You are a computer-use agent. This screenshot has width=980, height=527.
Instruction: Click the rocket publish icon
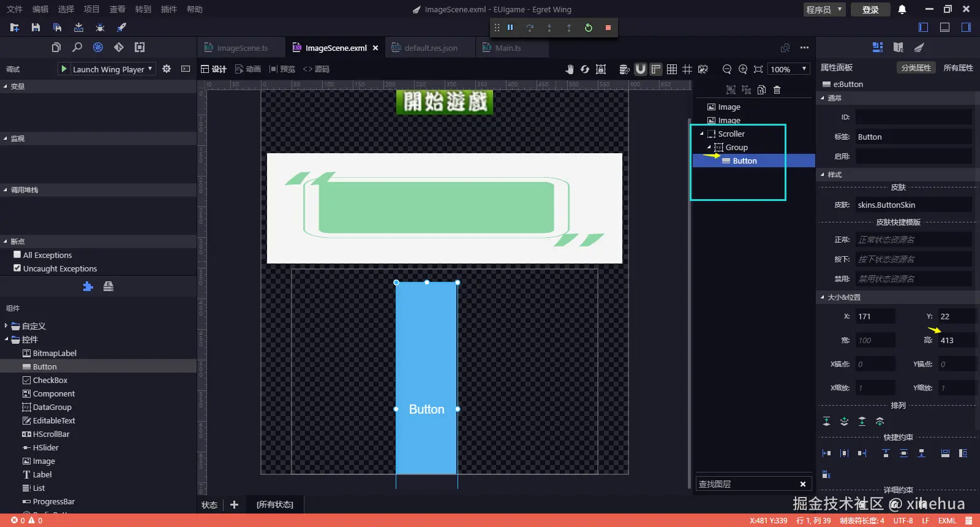(121, 28)
